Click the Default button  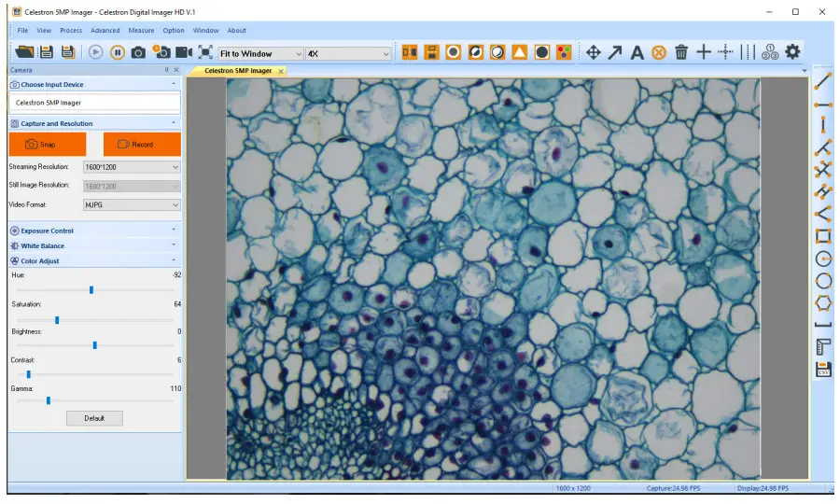94,418
